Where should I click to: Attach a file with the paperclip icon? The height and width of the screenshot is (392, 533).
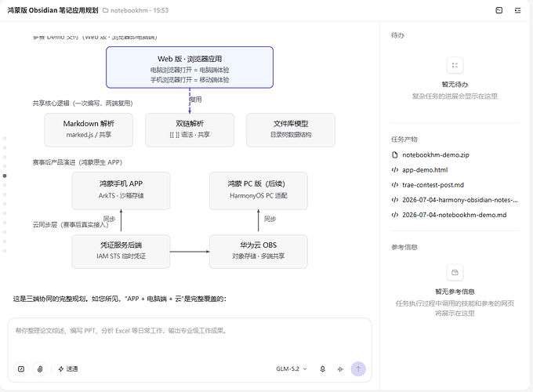point(40,369)
